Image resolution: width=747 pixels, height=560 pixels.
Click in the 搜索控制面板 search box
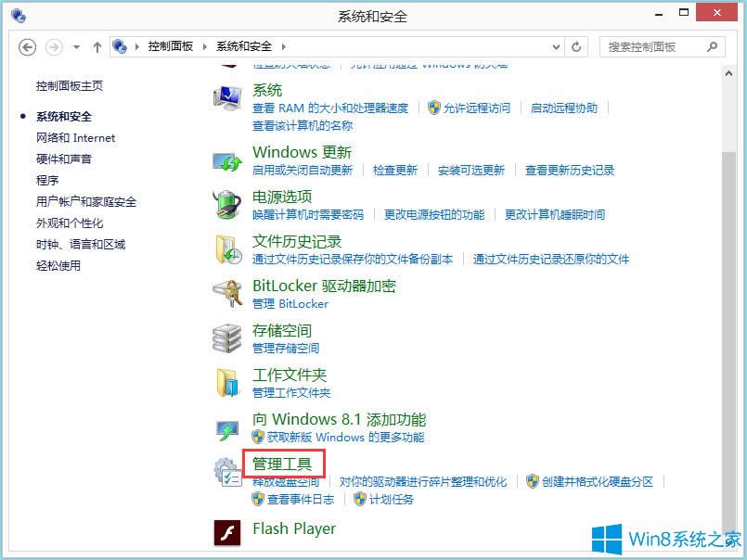tap(654, 46)
